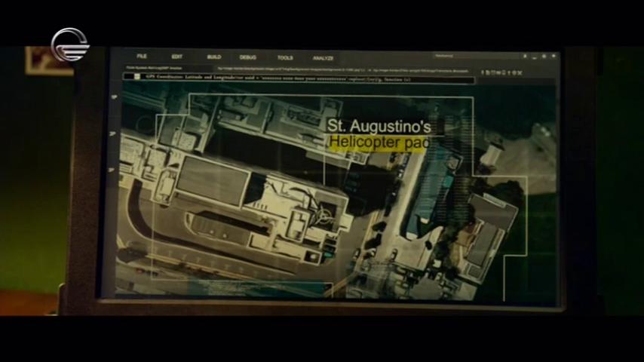Click the yellow Helicopter pad label
The height and width of the screenshot is (362, 644).
[x=378, y=142]
